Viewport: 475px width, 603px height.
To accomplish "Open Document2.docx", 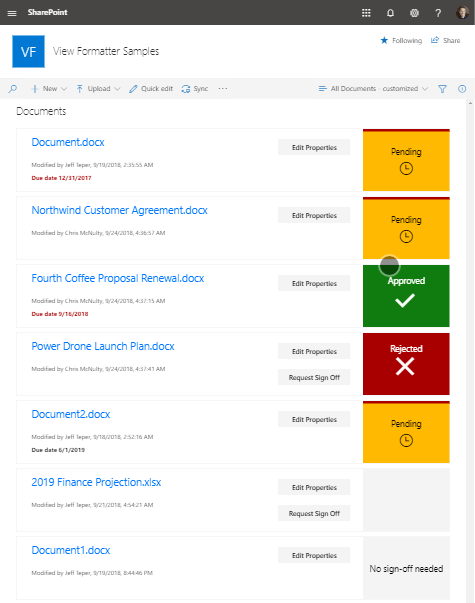I will pyautogui.click(x=71, y=414).
